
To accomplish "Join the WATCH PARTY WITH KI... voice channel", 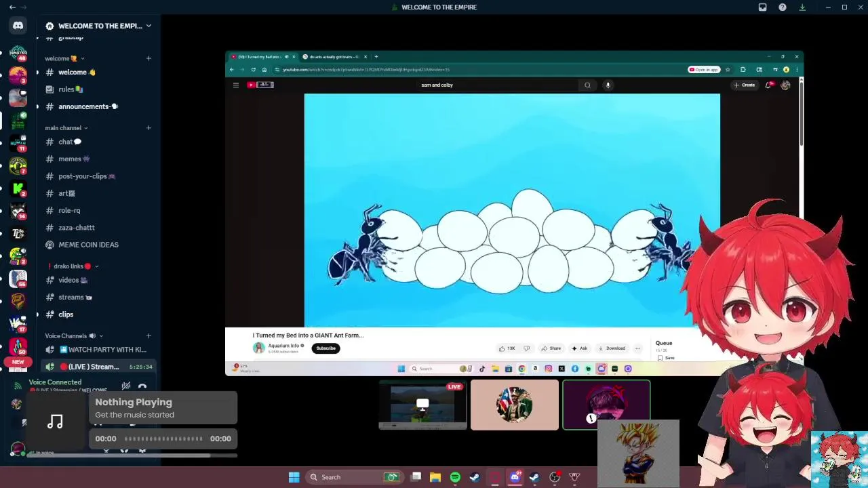I will (98, 350).
